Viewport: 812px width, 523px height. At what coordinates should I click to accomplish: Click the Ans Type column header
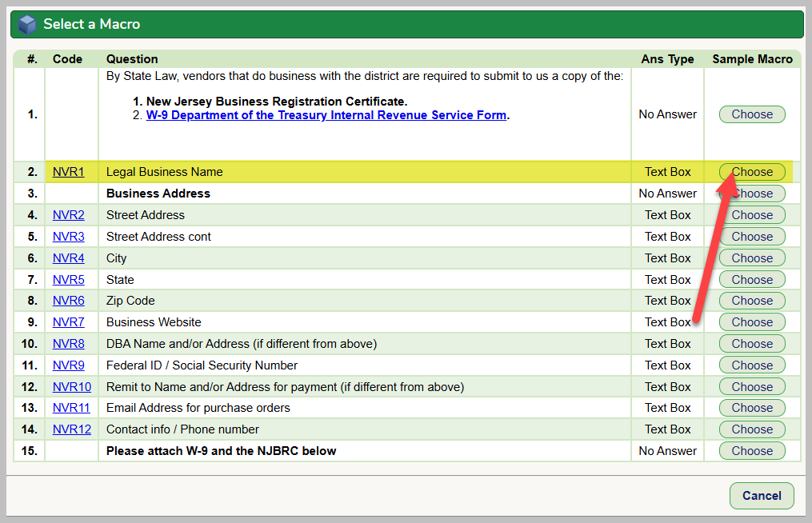667,59
